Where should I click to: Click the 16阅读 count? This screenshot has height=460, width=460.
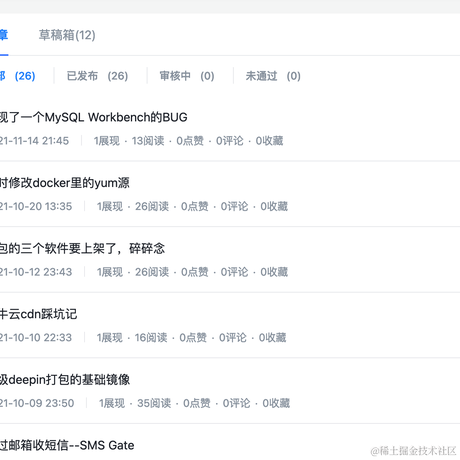point(151,338)
